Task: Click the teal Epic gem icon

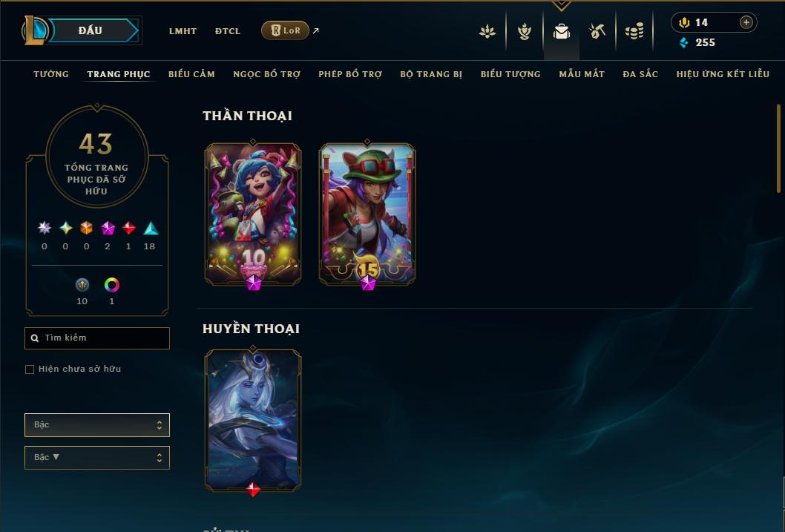Action: tap(151, 229)
